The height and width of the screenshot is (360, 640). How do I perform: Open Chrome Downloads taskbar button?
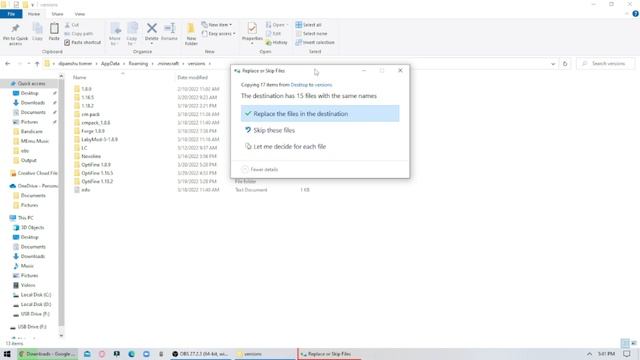(x=47, y=354)
